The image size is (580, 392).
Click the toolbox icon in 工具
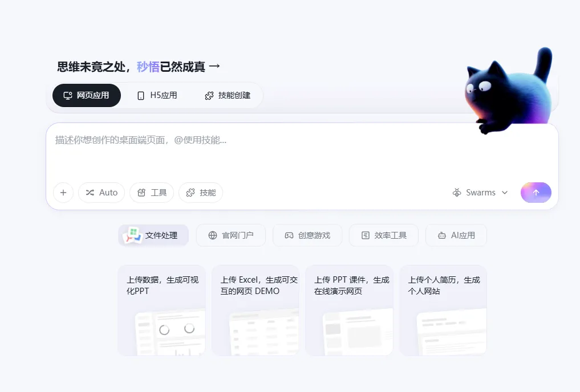pyautogui.click(x=141, y=193)
